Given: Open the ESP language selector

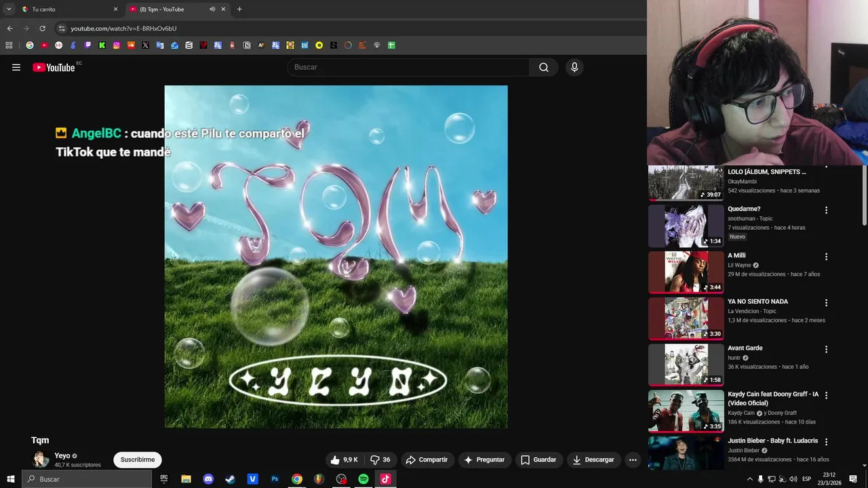Looking at the screenshot, I should [807, 479].
